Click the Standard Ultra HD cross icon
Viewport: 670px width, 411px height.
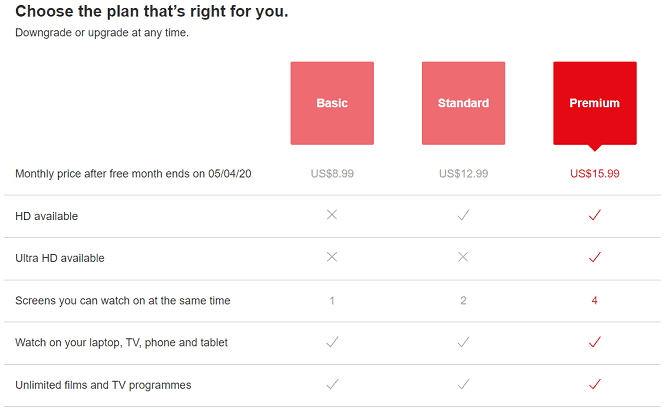point(463,257)
